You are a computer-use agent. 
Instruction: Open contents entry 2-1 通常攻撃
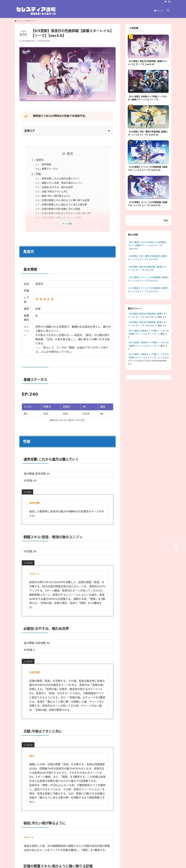coord(57,179)
